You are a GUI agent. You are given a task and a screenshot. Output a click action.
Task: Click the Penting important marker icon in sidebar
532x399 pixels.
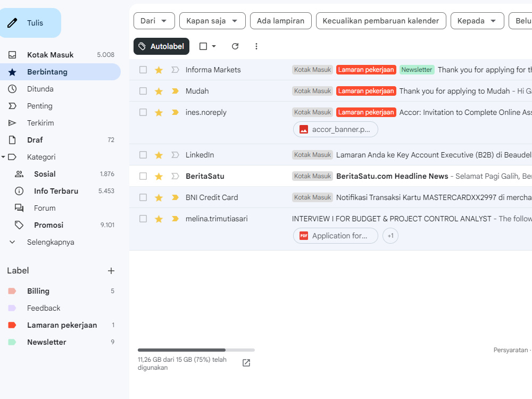pyautogui.click(x=12, y=106)
